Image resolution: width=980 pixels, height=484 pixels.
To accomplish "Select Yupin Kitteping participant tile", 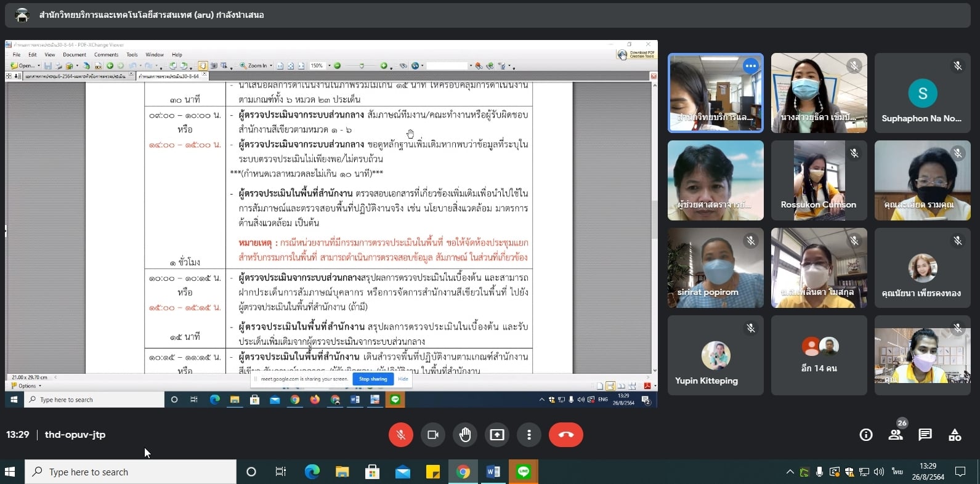I will 716,355.
